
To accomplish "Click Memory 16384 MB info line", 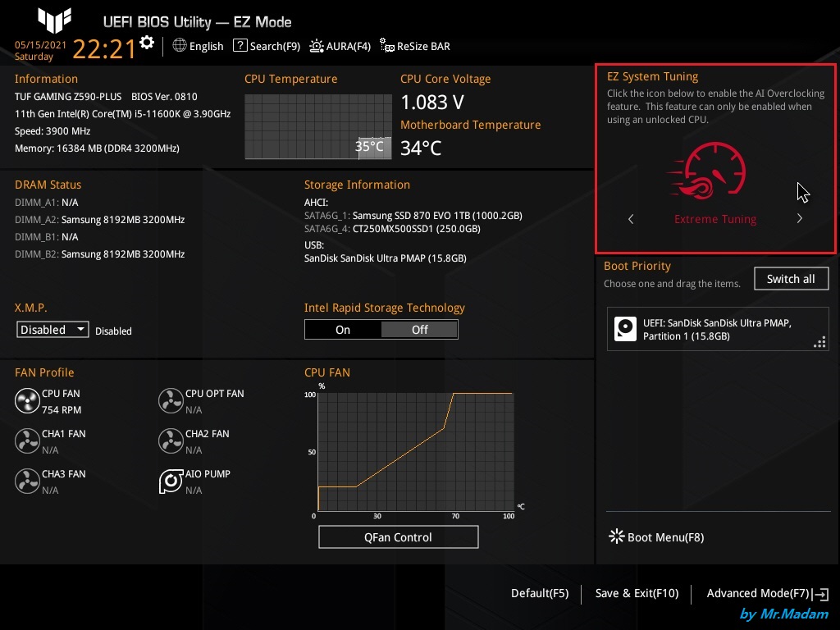I will (97, 148).
